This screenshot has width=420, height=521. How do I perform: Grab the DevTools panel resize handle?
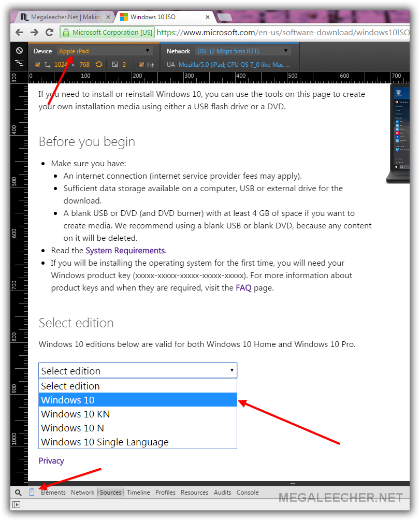click(x=293, y=484)
